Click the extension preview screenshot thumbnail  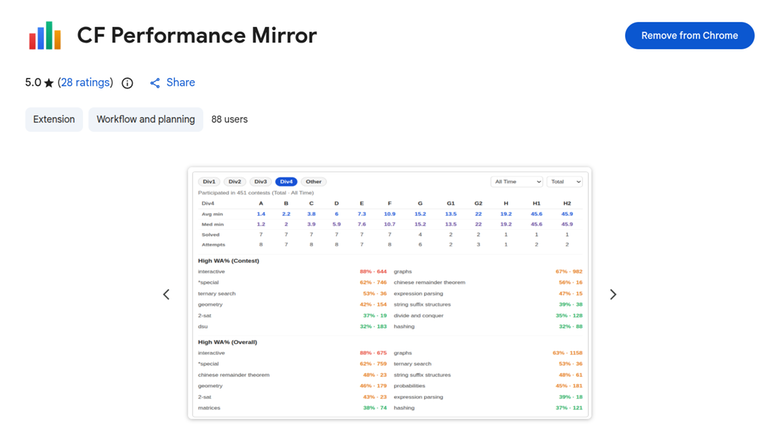coord(389,294)
